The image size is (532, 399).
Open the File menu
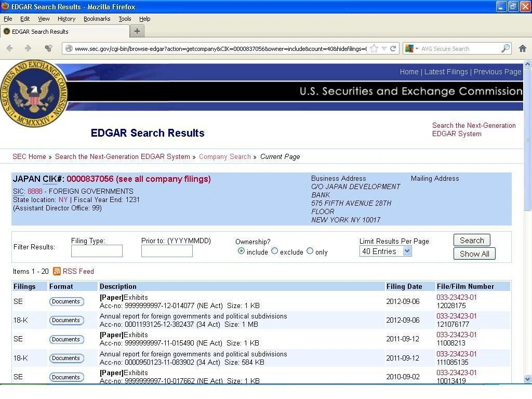(x=8, y=19)
